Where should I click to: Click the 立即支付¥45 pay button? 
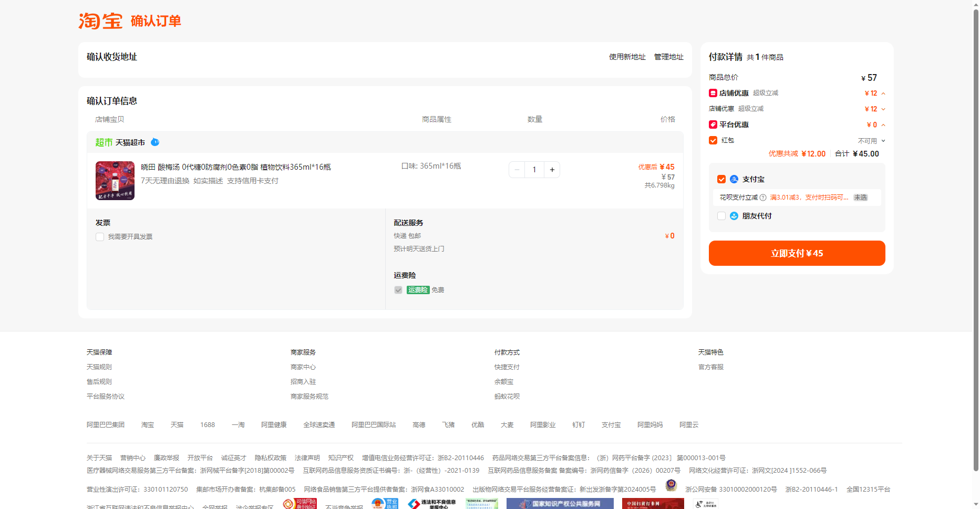(x=797, y=253)
